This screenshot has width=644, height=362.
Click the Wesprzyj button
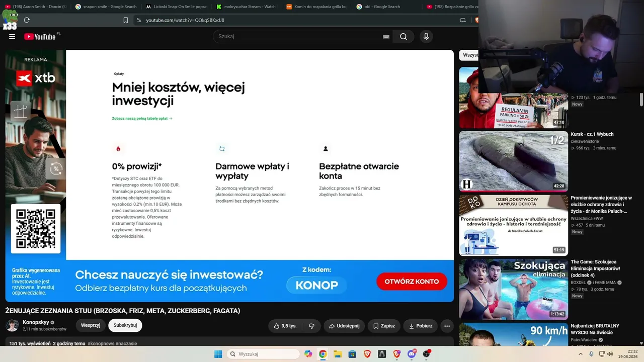[91, 325]
